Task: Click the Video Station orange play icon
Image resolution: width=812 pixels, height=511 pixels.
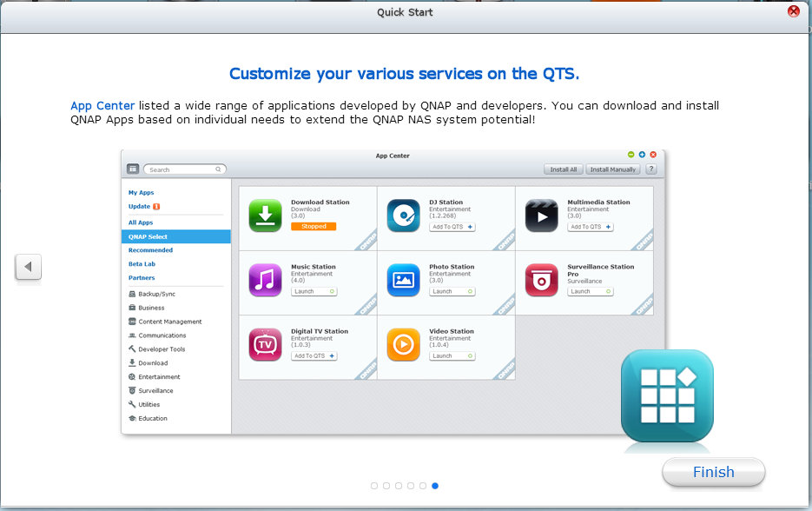Action: [404, 344]
